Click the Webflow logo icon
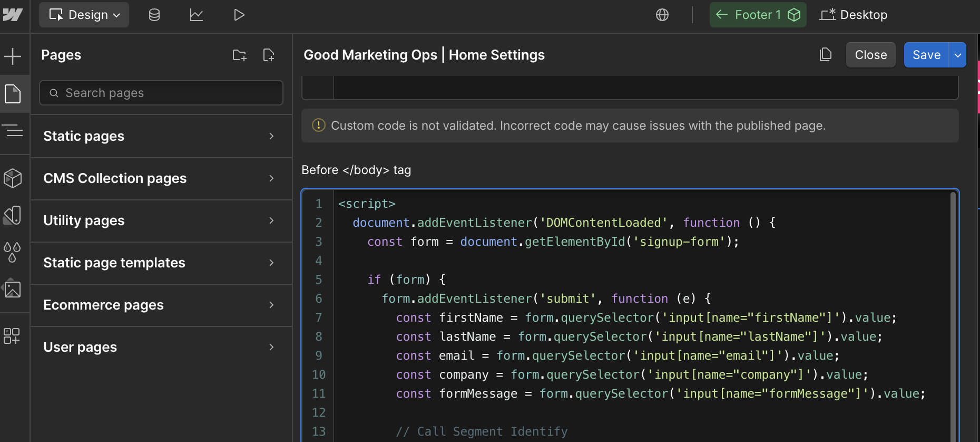The image size is (980, 442). click(x=13, y=15)
